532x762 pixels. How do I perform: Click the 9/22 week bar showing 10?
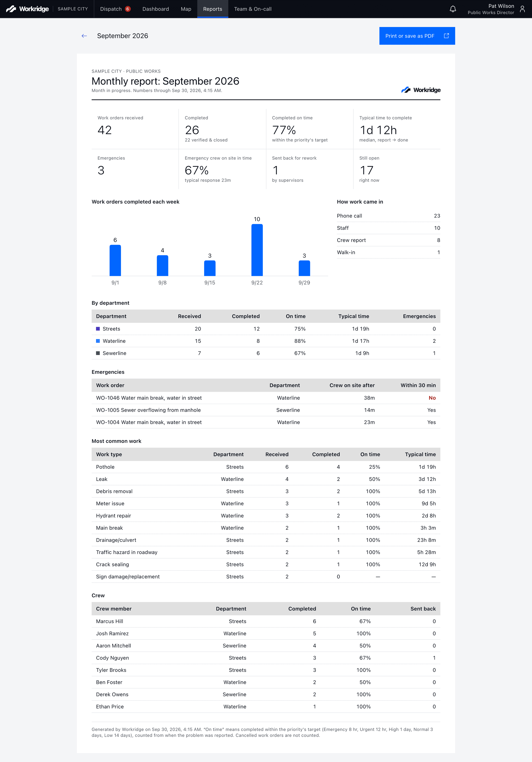(257, 250)
